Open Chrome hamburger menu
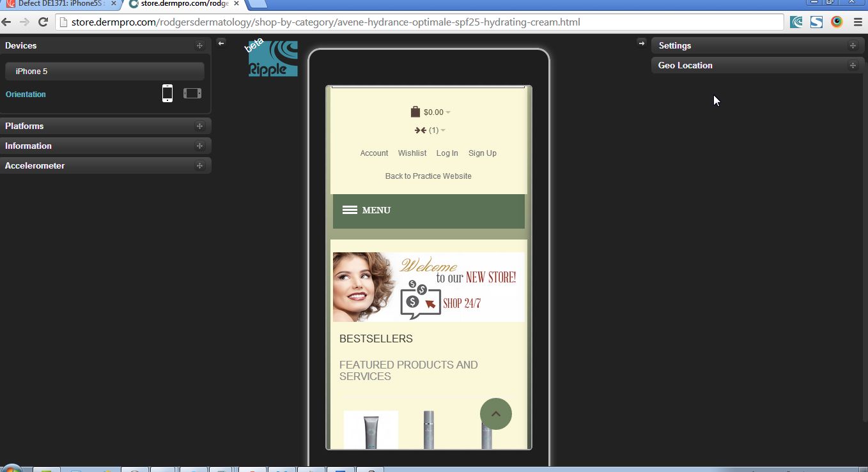Image resolution: width=868 pixels, height=472 pixels. click(857, 22)
